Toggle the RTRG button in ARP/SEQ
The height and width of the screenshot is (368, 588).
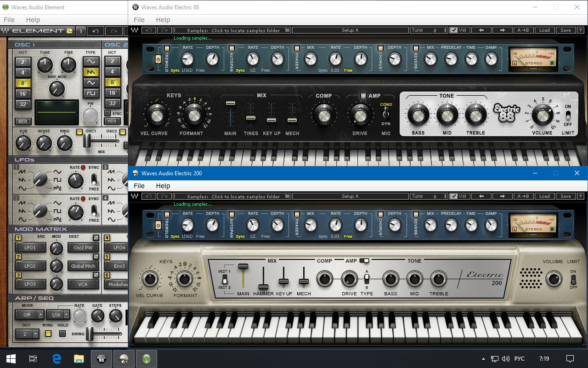(48, 333)
